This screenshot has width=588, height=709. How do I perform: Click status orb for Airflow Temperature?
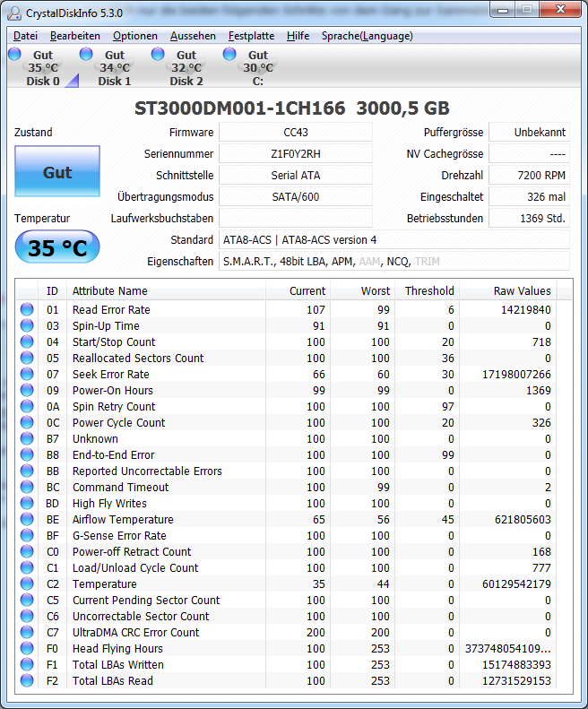(27, 519)
